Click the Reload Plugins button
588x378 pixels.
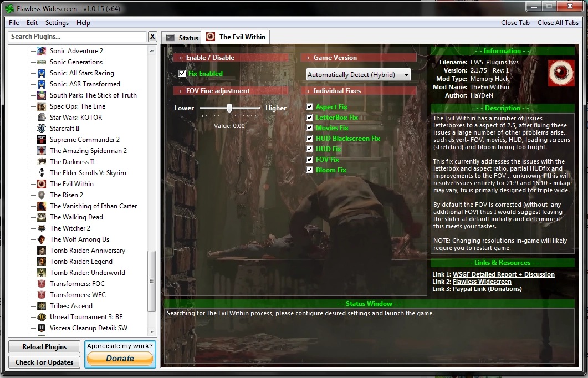tap(44, 347)
